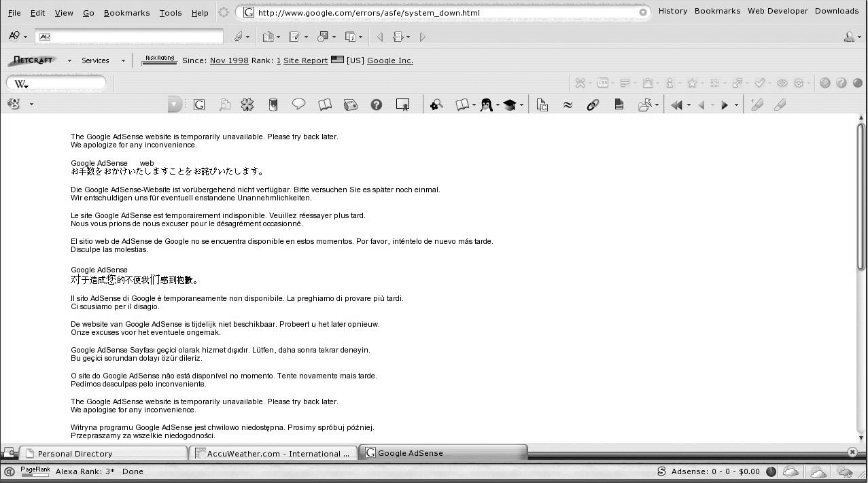
Task: Click the Nov 1998 since-date link
Action: click(229, 60)
